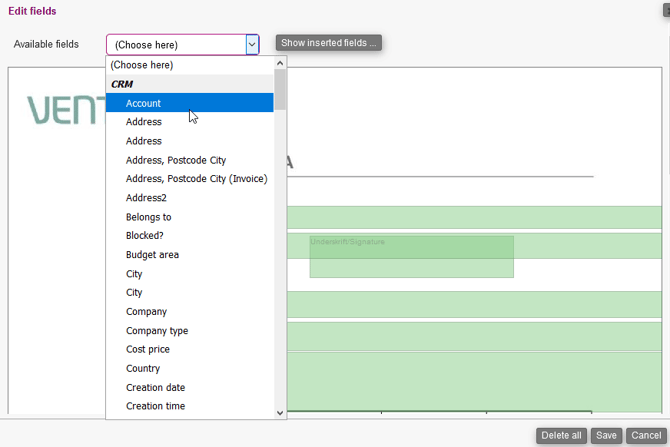Click the Show inserted fields button
This screenshot has width=670, height=447.
(x=329, y=43)
